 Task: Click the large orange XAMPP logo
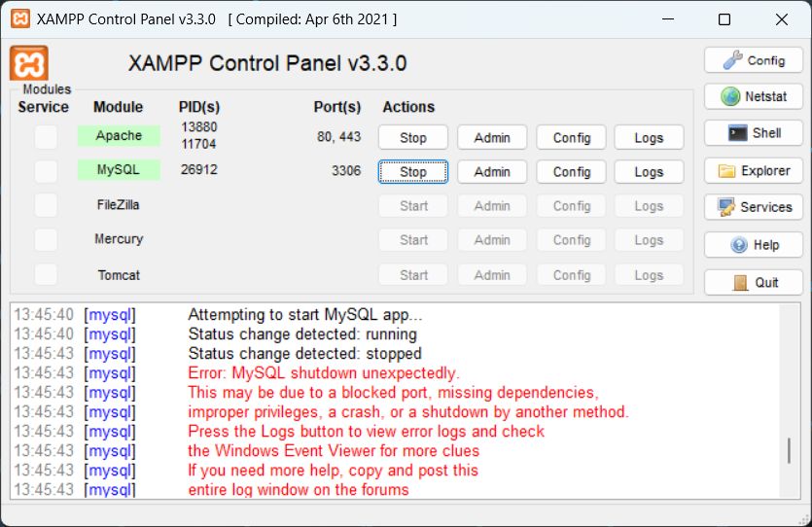click(x=29, y=63)
